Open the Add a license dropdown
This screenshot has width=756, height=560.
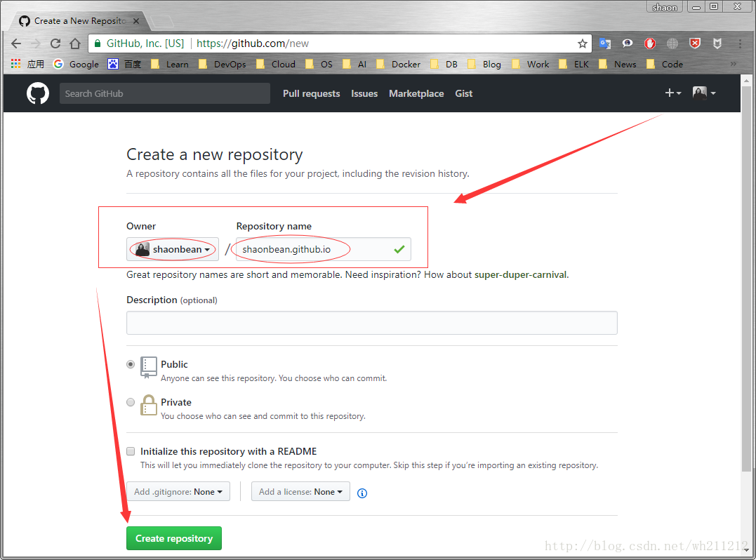[x=300, y=491]
